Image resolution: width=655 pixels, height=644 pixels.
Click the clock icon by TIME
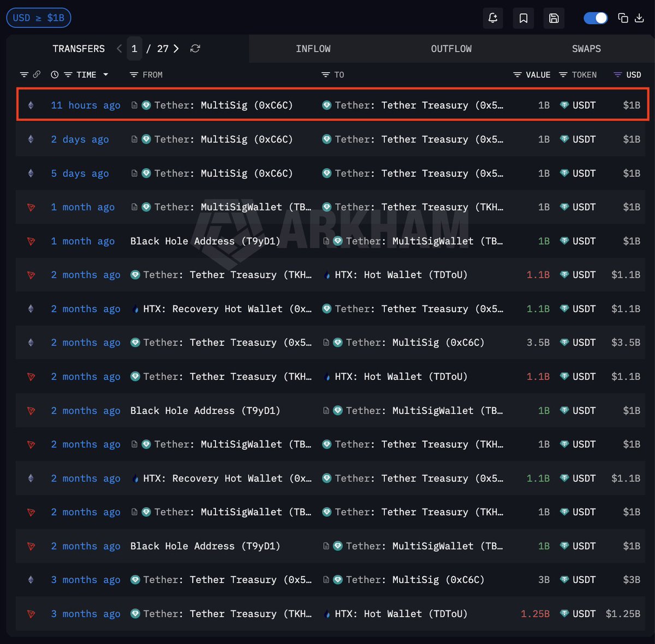pos(55,74)
